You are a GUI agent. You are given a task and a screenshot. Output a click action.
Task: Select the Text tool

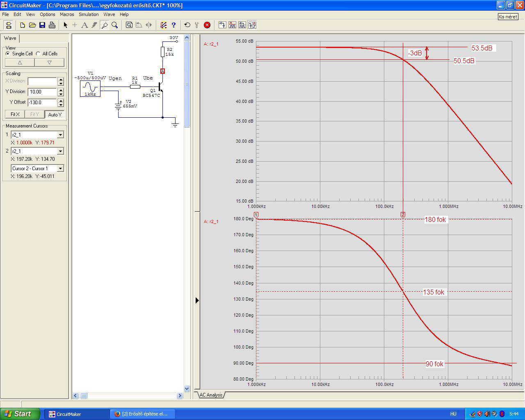tap(84, 25)
